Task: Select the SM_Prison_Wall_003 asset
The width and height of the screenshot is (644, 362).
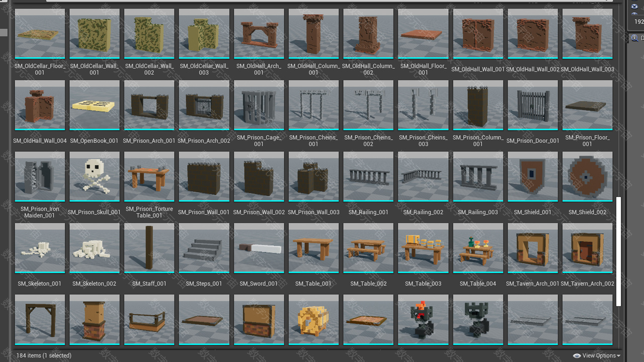Action: (x=314, y=176)
